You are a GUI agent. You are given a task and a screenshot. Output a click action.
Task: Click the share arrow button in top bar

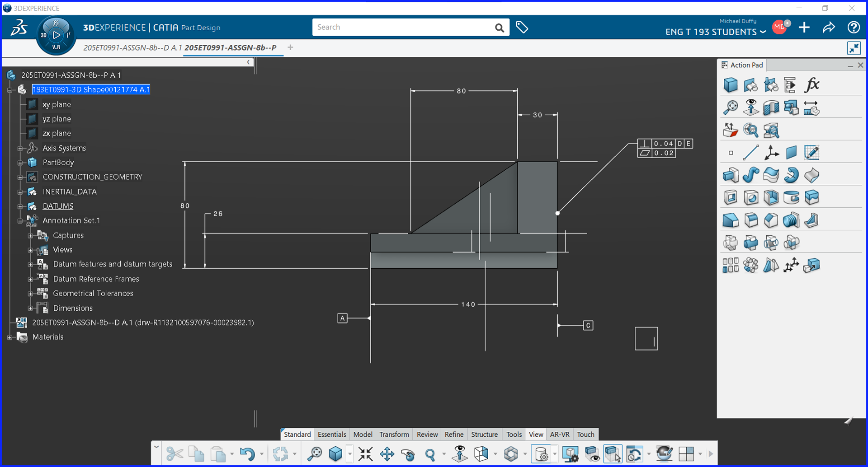[829, 28]
